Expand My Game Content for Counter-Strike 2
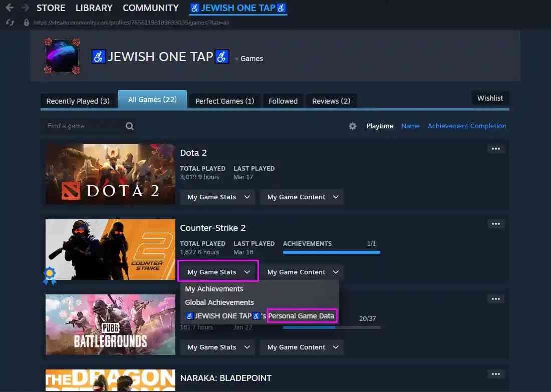The image size is (551, 392). [302, 272]
